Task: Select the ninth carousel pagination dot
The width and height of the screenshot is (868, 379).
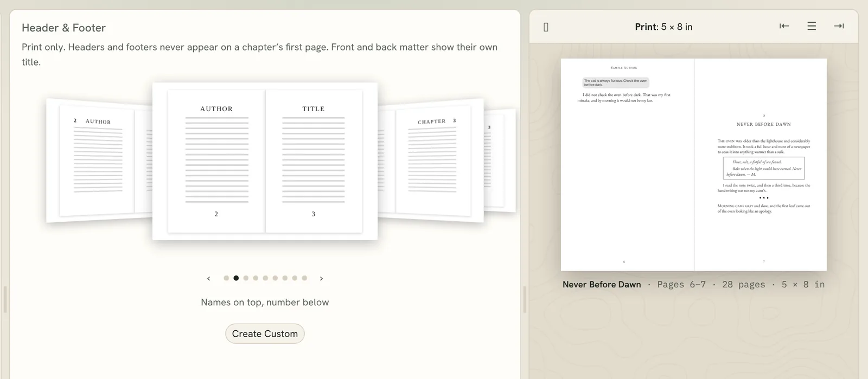Action: pyautogui.click(x=304, y=278)
